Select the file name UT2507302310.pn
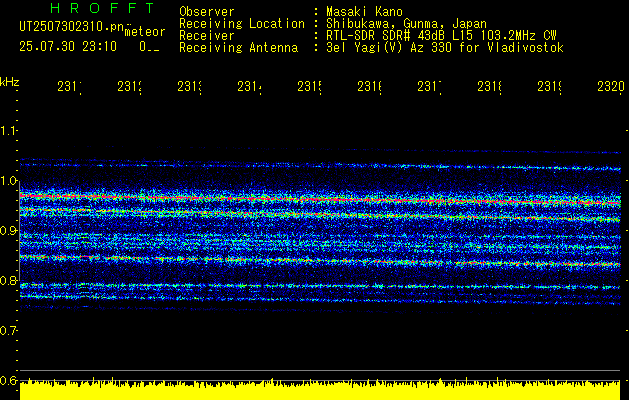The height and width of the screenshot is (400, 629). (71, 27)
